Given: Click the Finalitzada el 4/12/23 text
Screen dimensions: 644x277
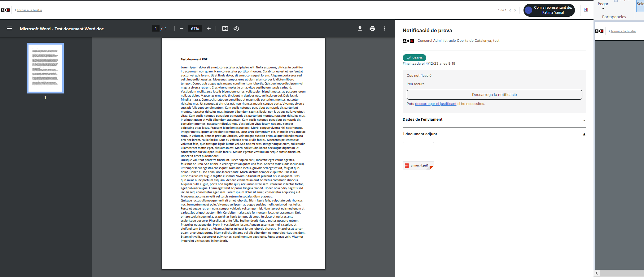Looking at the screenshot, I should (429, 63).
